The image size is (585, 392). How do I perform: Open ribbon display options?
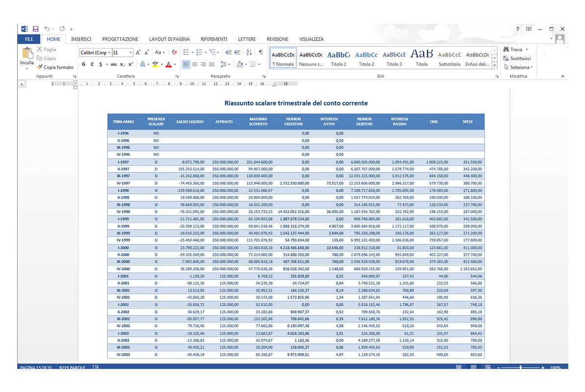click(x=529, y=29)
